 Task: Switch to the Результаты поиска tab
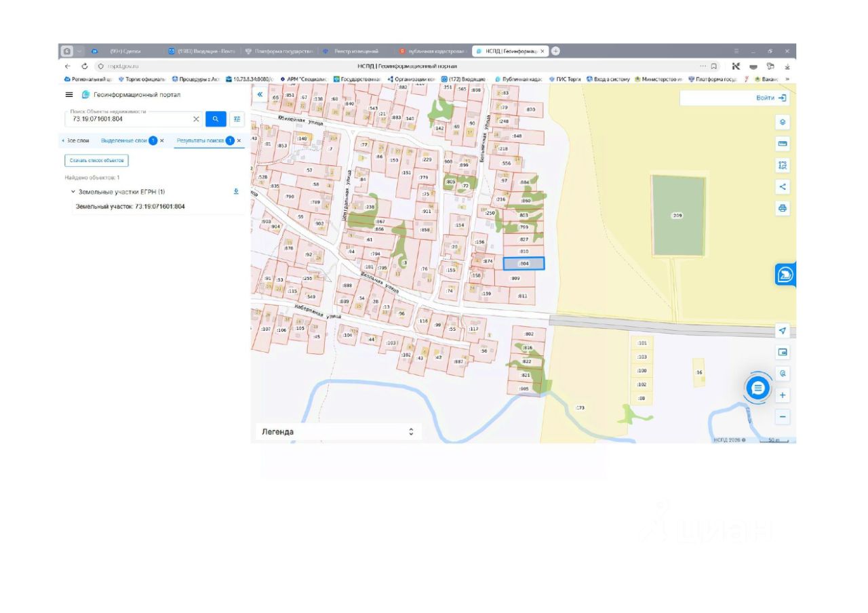click(x=200, y=140)
